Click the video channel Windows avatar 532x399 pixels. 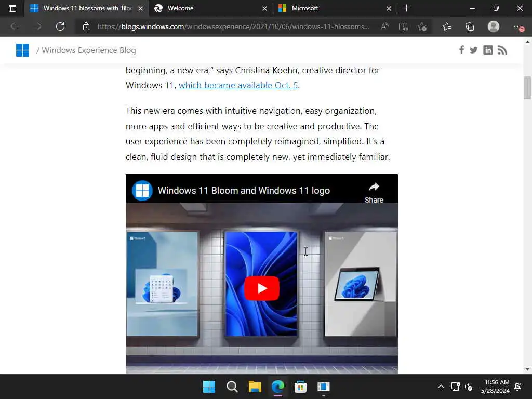click(142, 190)
